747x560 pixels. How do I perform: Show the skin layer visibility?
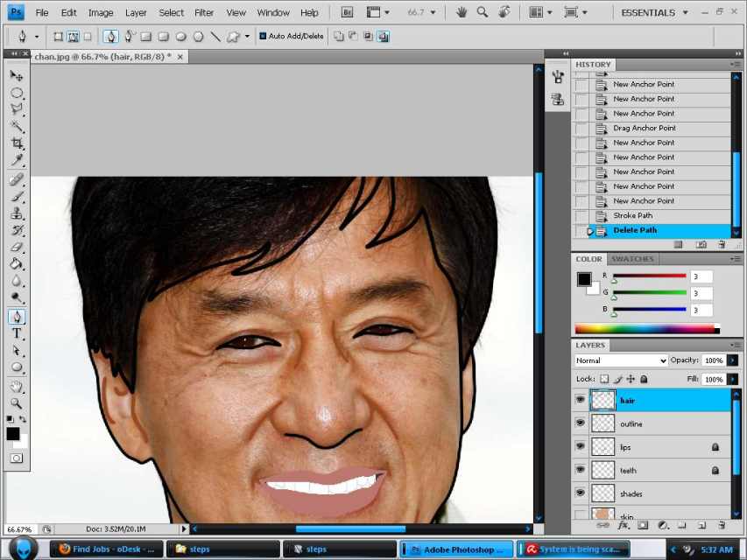[x=580, y=515]
